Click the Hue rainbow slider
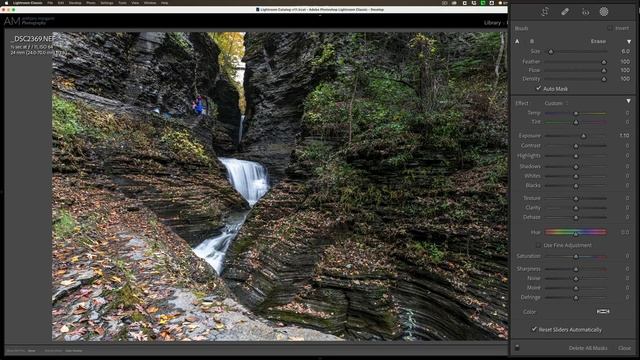This screenshot has width=640, height=360. [x=576, y=232]
